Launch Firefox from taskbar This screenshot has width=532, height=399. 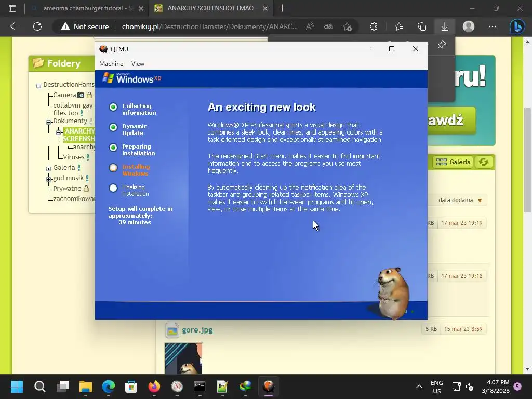[154, 387]
